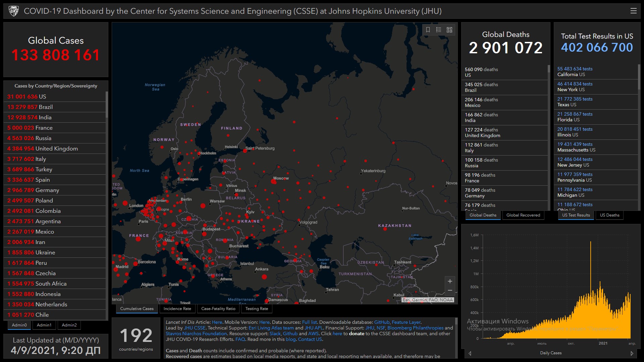Open the hamburger menu in header
Screen dimensions: 644x362
(x=633, y=11)
